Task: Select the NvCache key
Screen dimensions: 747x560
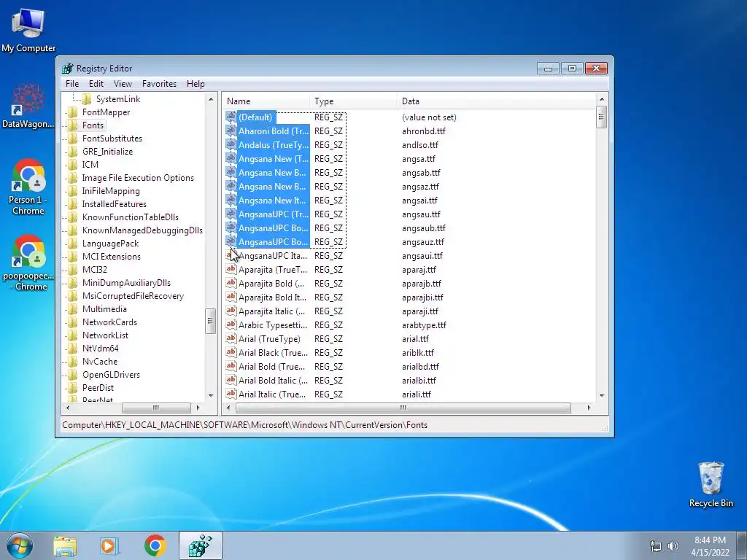Action: (x=99, y=362)
